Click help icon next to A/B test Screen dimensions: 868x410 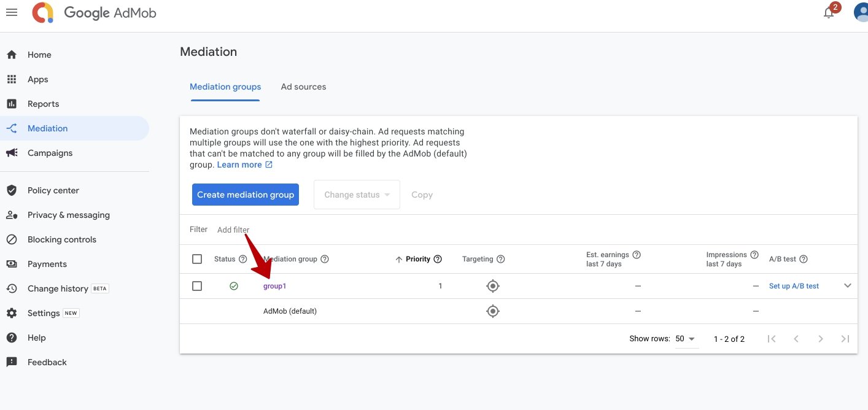[804, 259]
